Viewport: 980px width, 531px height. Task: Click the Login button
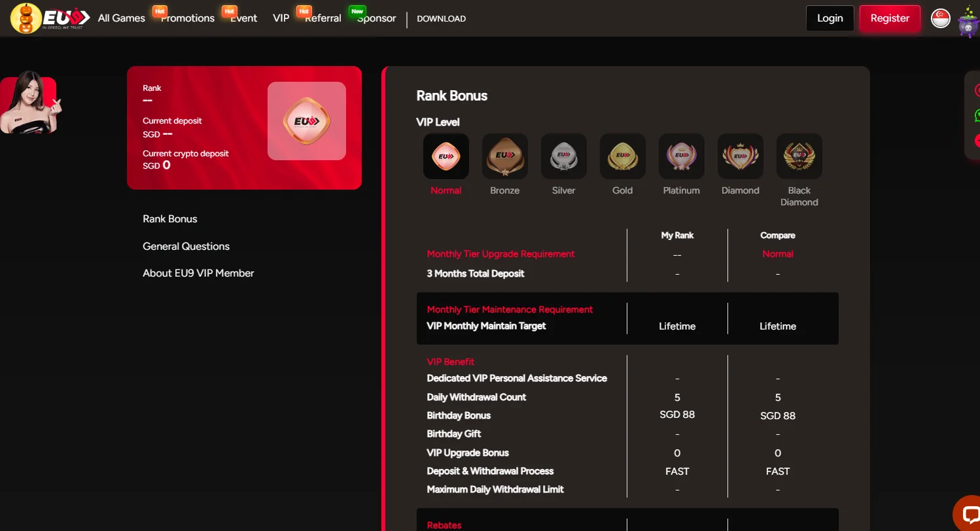[830, 18]
